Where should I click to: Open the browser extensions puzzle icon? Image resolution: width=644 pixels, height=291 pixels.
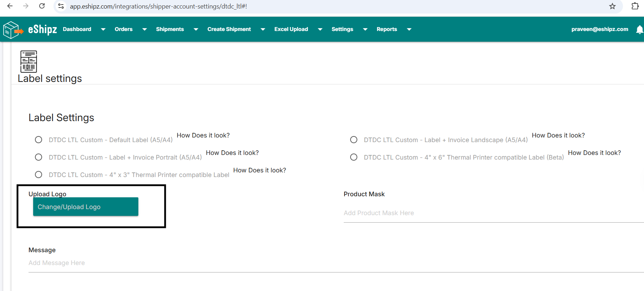tap(635, 6)
